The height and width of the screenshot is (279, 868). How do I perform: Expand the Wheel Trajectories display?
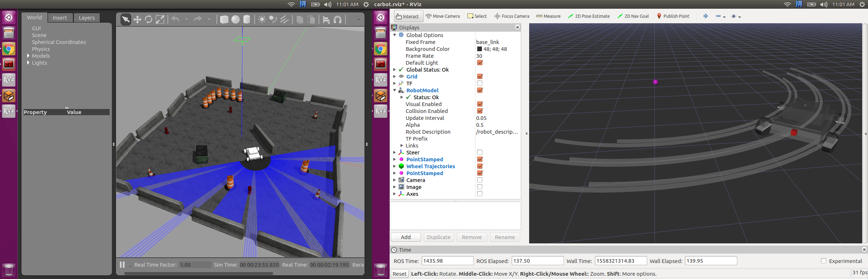395,166
